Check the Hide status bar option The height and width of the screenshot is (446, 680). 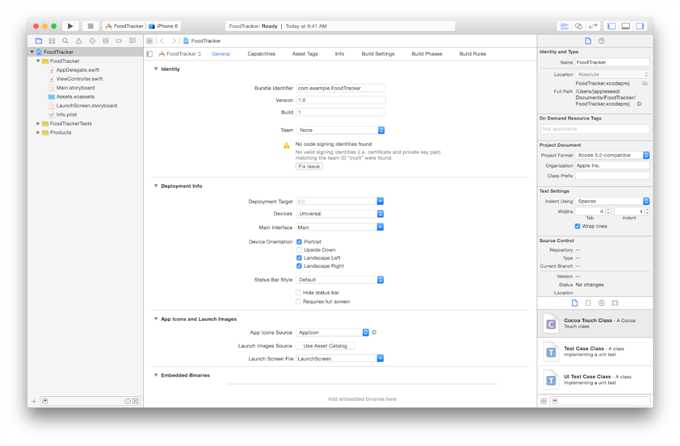298,293
